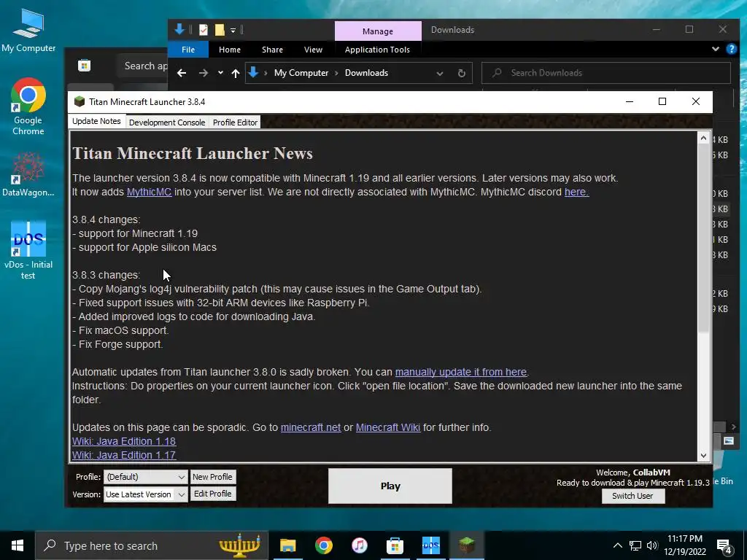This screenshot has height=560, width=747.
Task: Click the news panel vertical scrollbar thumb
Action: click(x=704, y=238)
